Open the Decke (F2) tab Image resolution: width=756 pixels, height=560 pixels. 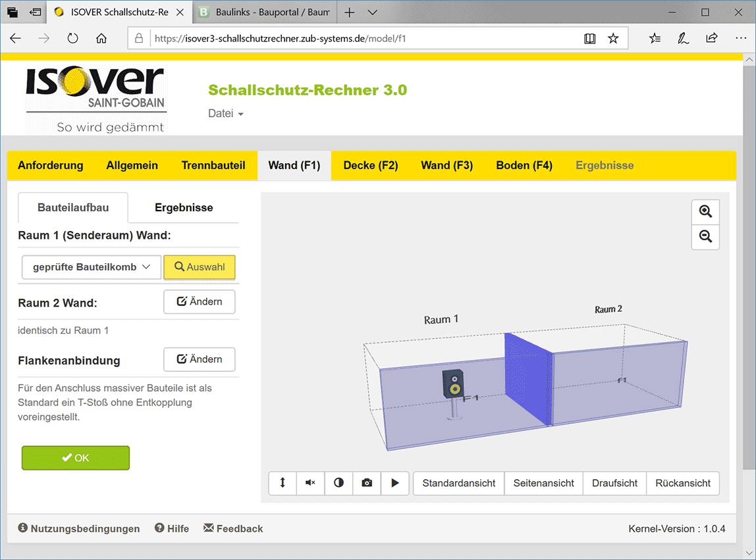coord(371,165)
